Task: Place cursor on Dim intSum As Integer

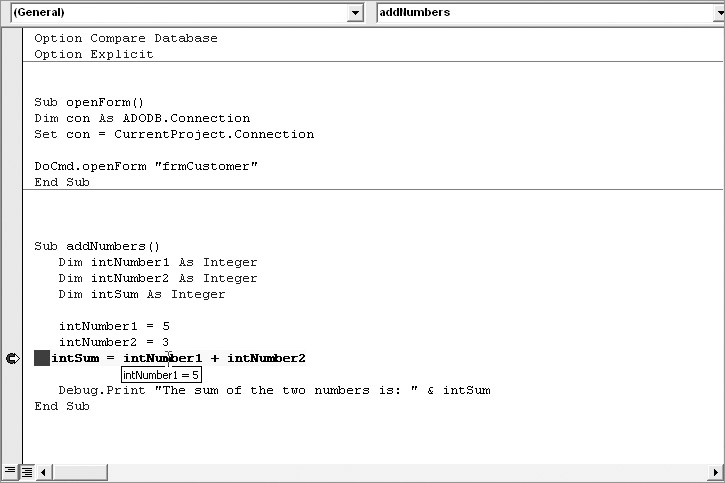Action: tap(141, 294)
